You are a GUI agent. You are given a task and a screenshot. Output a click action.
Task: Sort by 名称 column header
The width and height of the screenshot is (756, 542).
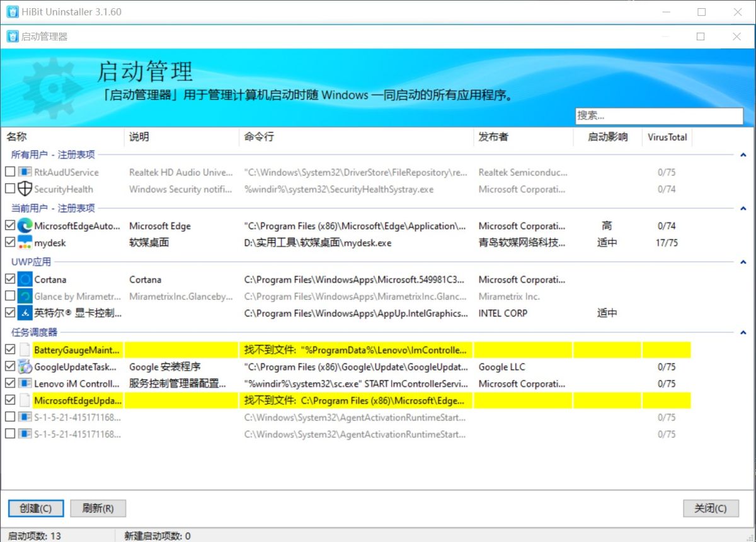pos(63,137)
